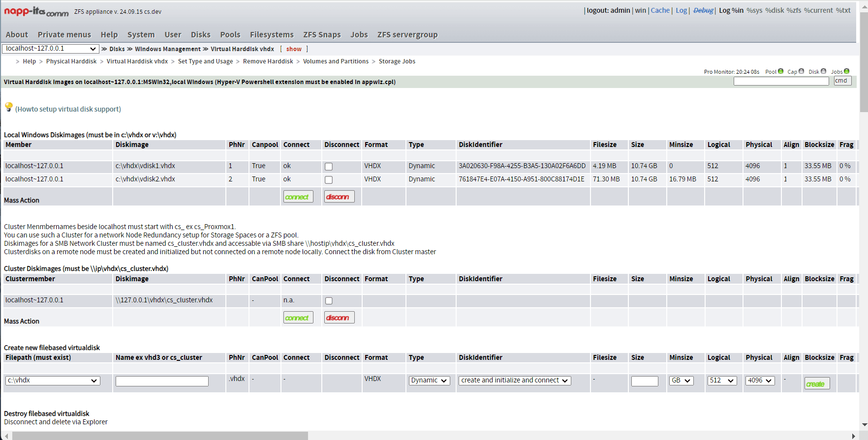Open the c:\vhdx filepath dropdown

[53, 381]
